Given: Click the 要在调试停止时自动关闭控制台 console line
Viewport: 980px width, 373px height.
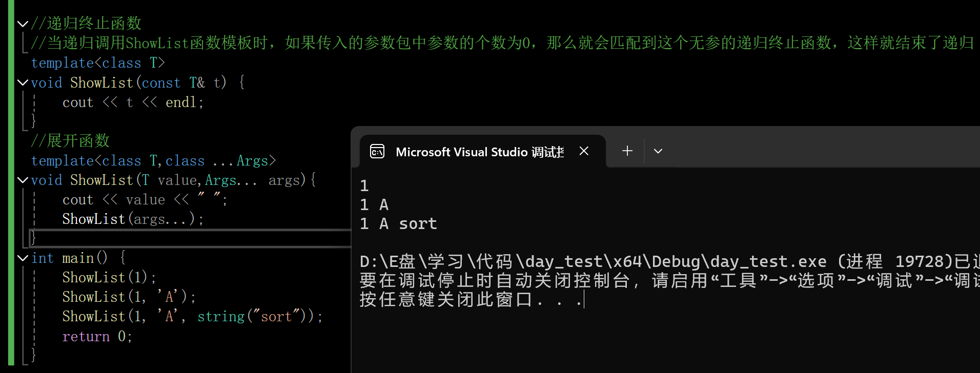Looking at the screenshot, I should pos(669,281).
